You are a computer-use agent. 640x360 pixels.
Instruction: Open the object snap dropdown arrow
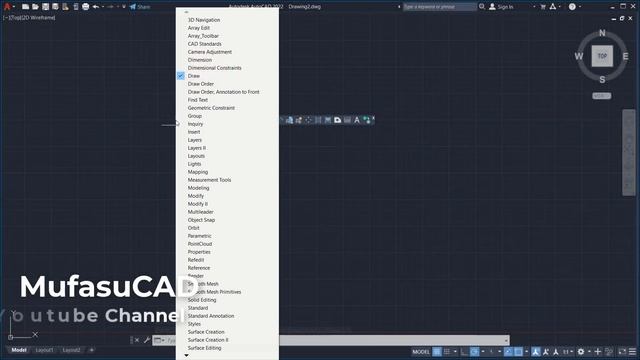pos(527,351)
